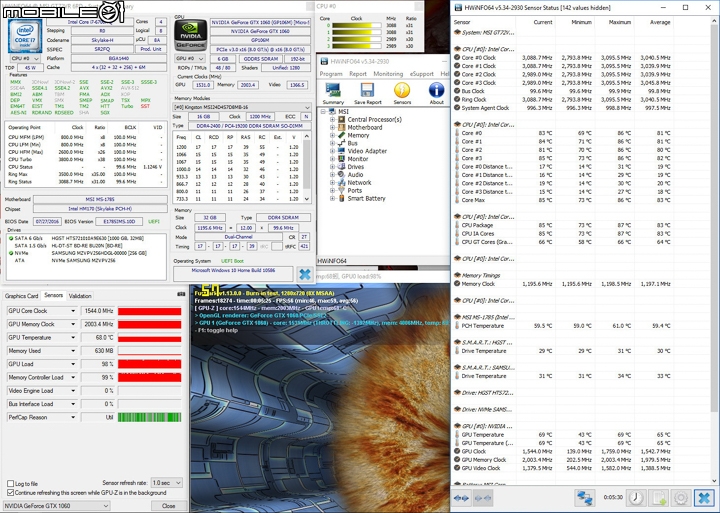Click the expand-columns arrows icon in Sensor Status

[461, 498]
